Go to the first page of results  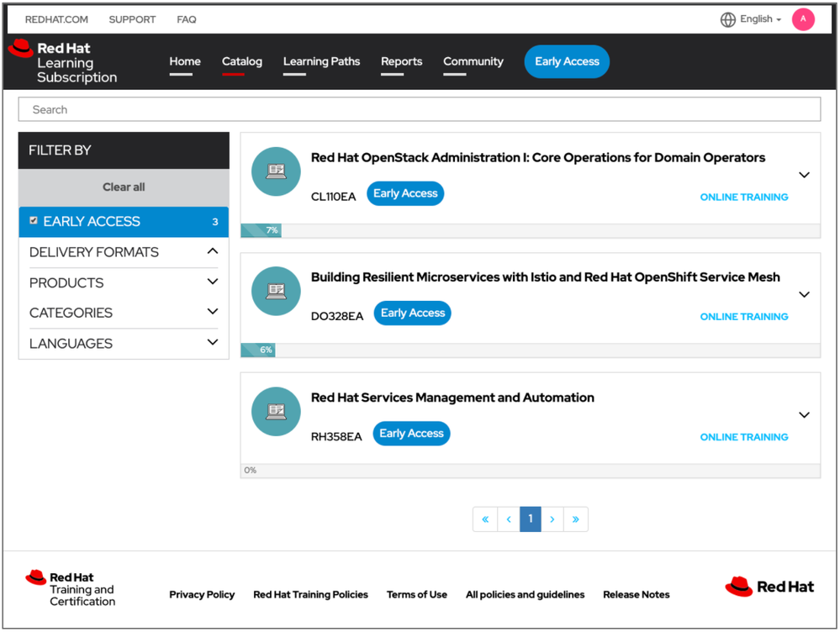(485, 519)
